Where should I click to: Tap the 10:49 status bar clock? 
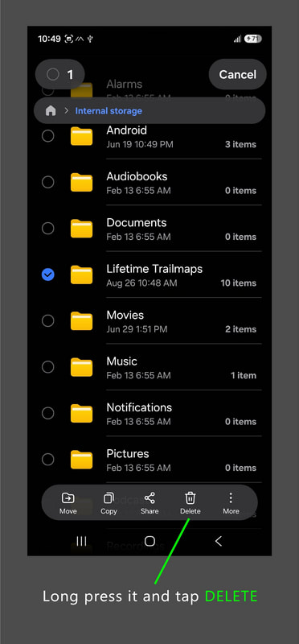[x=49, y=39]
